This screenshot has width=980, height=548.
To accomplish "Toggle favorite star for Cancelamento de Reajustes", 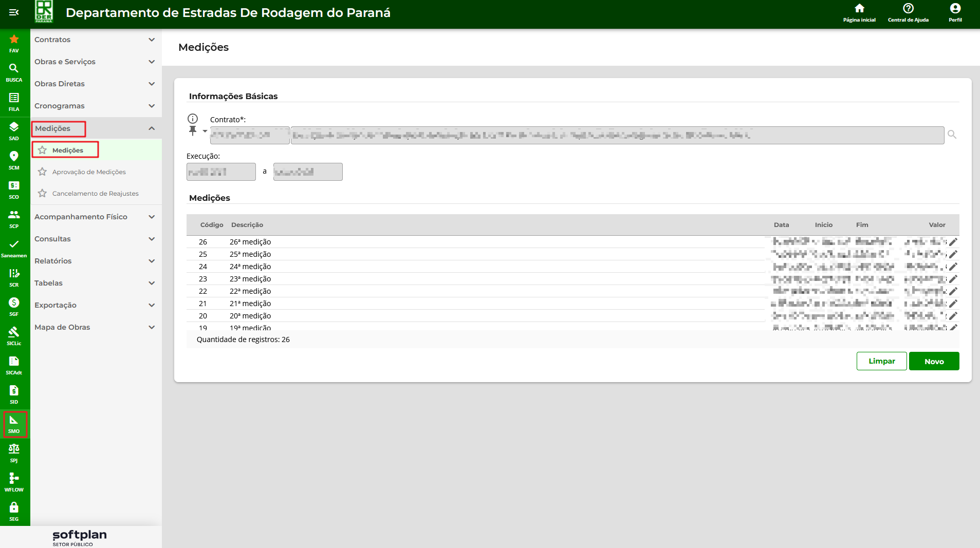I will (x=42, y=194).
